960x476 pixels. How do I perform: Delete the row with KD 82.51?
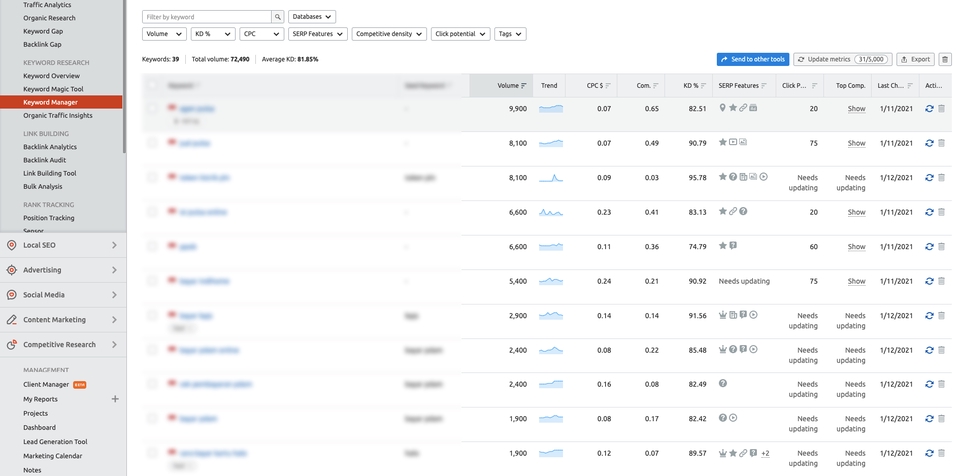(942, 108)
